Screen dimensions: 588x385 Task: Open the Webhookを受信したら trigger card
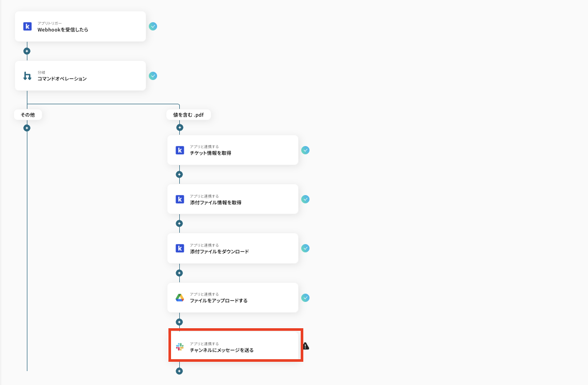point(80,26)
